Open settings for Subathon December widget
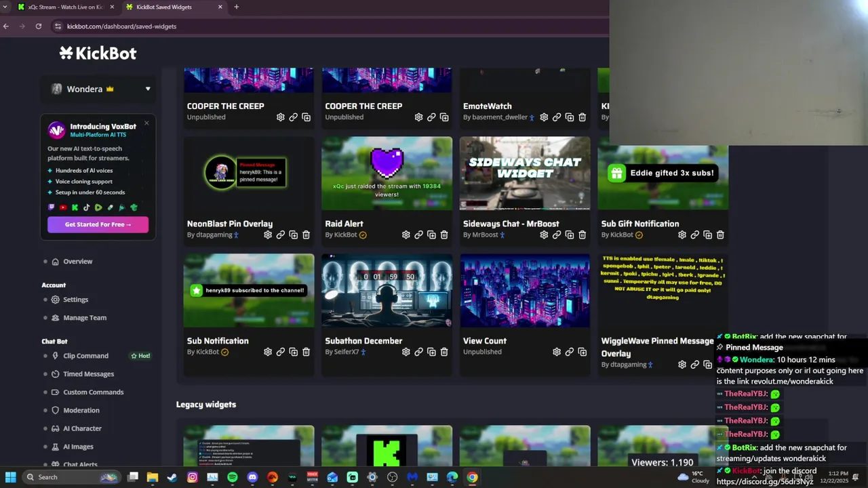 coord(406,352)
